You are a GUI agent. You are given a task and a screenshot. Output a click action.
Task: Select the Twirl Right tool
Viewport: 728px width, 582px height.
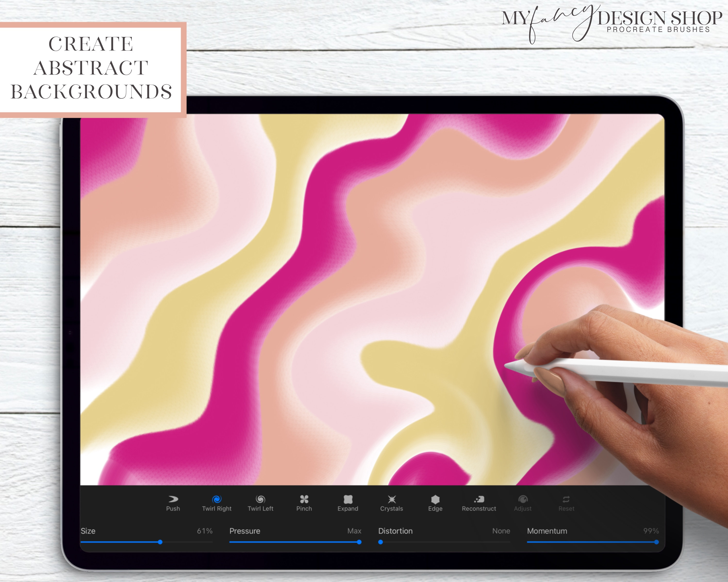point(217,503)
